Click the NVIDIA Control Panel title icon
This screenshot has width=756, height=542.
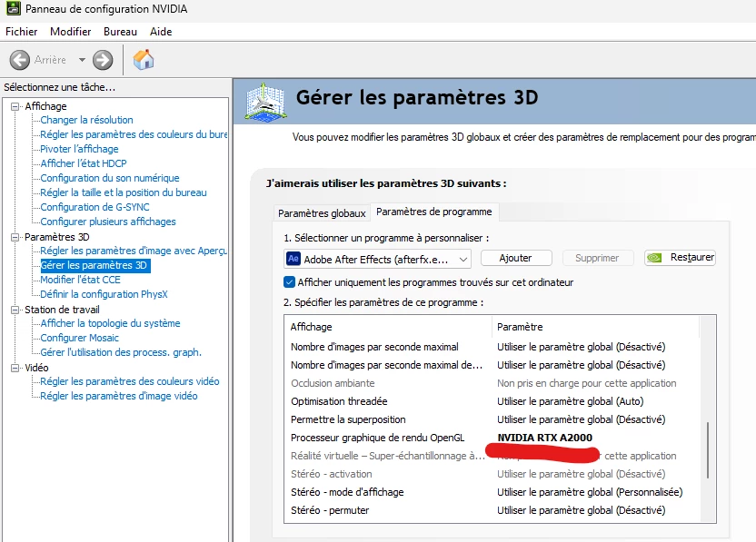[13, 8]
